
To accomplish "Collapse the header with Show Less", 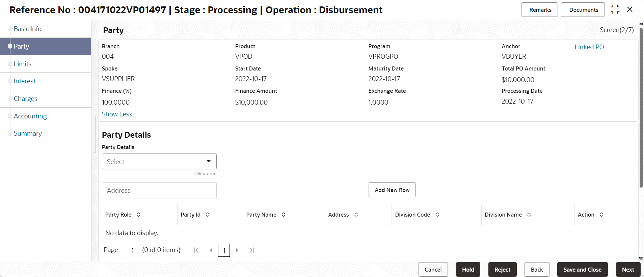I will [x=117, y=114].
